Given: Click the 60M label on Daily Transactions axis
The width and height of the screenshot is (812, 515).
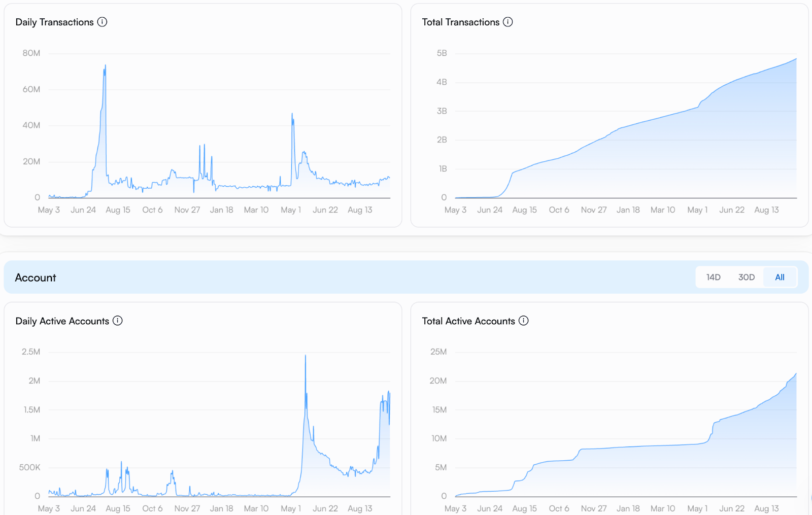Looking at the screenshot, I should 31,89.
